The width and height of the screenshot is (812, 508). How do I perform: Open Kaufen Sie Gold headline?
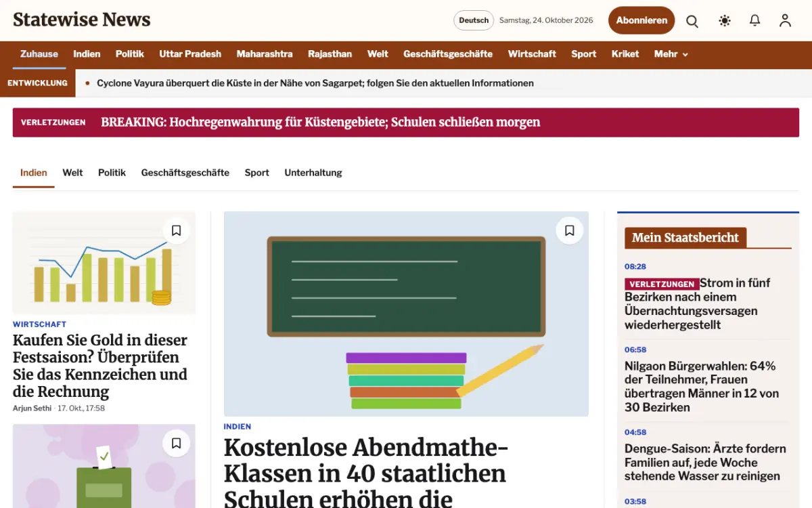[x=100, y=366]
